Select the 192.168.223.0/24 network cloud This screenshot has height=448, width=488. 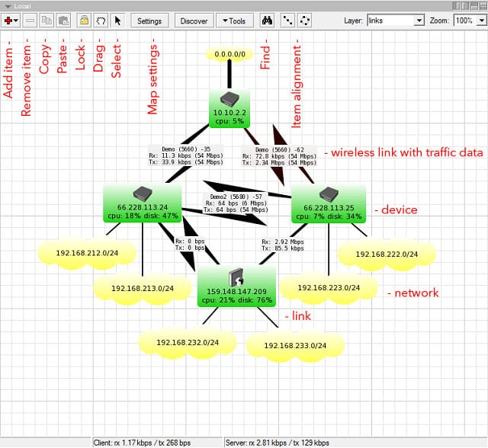coord(329,288)
